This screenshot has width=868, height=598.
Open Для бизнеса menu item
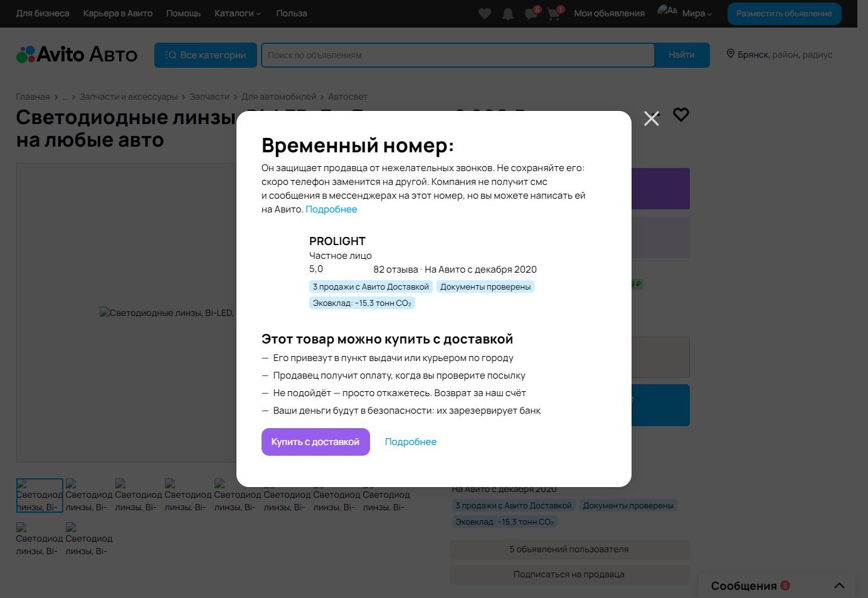43,13
